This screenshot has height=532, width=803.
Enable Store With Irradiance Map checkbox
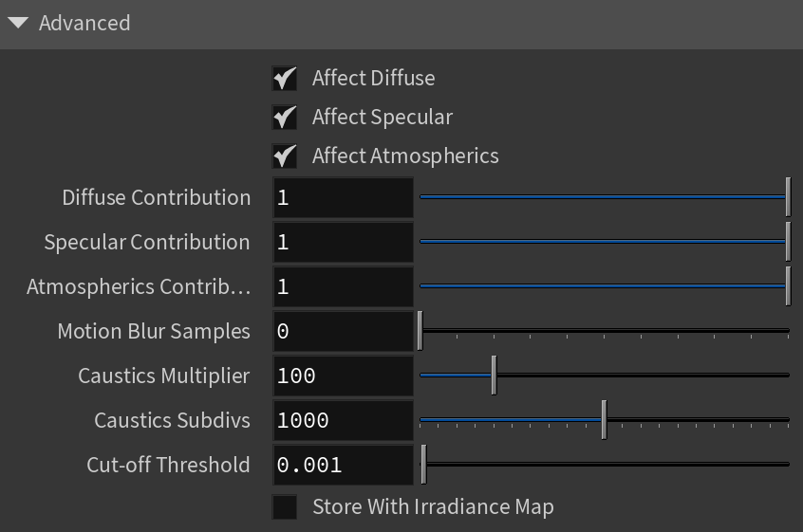click(x=284, y=507)
